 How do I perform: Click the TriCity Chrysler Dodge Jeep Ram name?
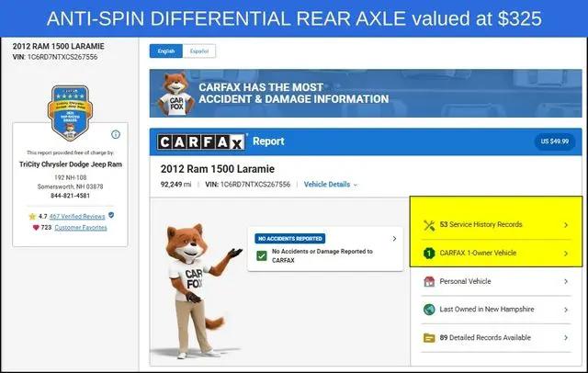pyautogui.click(x=71, y=164)
